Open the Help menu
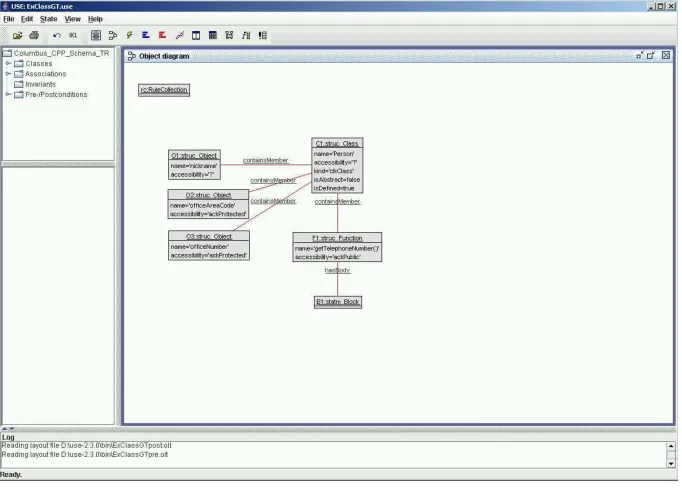Image resolution: width=682 pixels, height=488 pixels. point(95,19)
